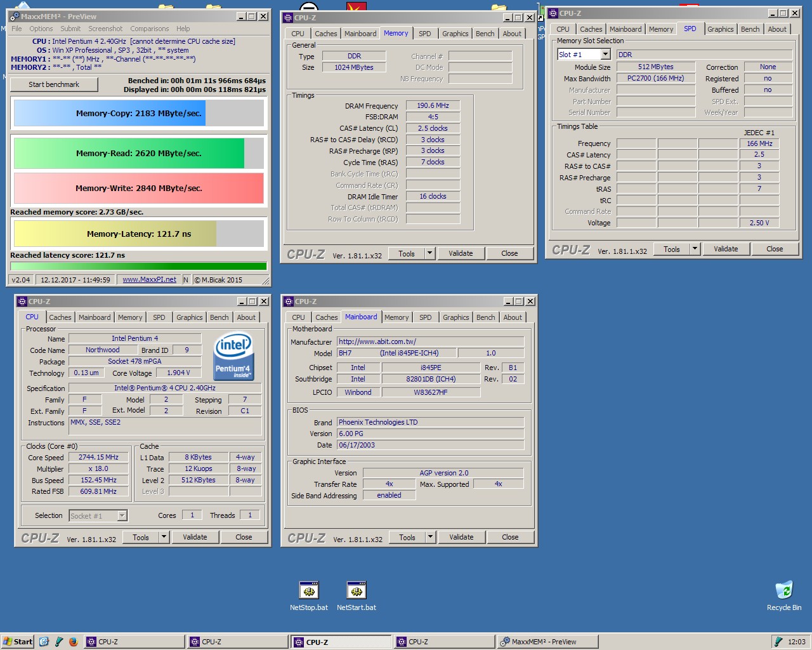This screenshot has height=650, width=812.
Task: Click title bar icon of CPU-Z Memory window
Action: click(x=288, y=18)
